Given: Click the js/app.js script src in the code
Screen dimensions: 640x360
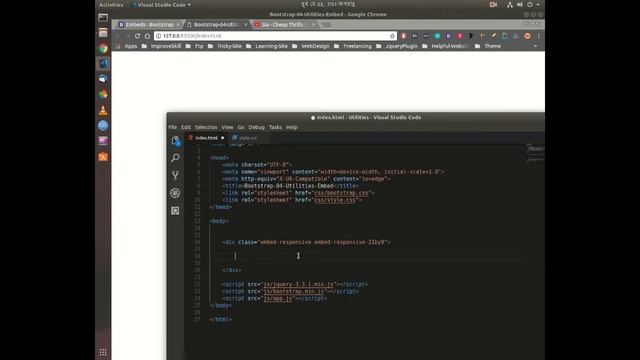Looking at the screenshot, I should [278, 298].
